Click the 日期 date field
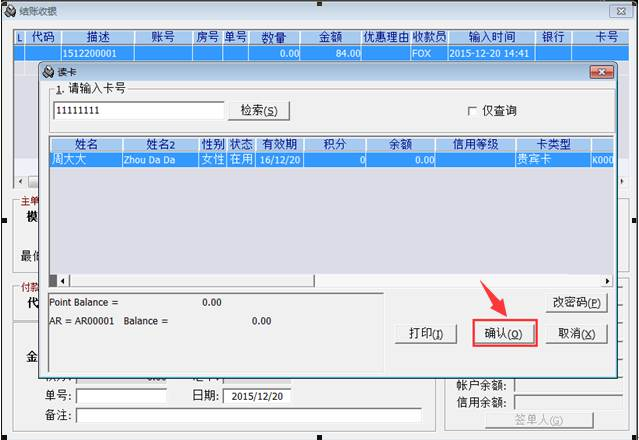 256,396
